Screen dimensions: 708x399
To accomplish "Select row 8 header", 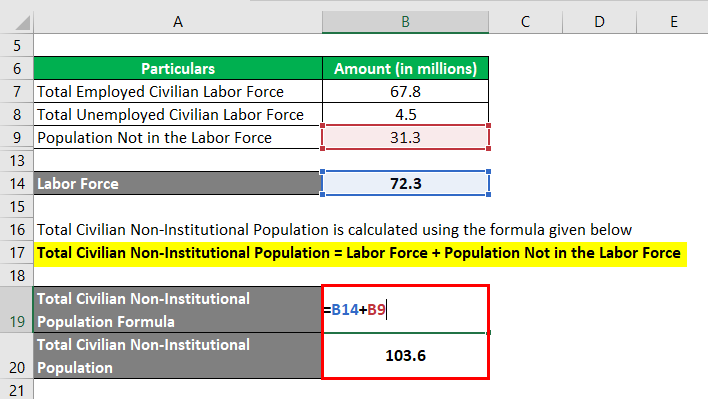I will (x=17, y=115).
